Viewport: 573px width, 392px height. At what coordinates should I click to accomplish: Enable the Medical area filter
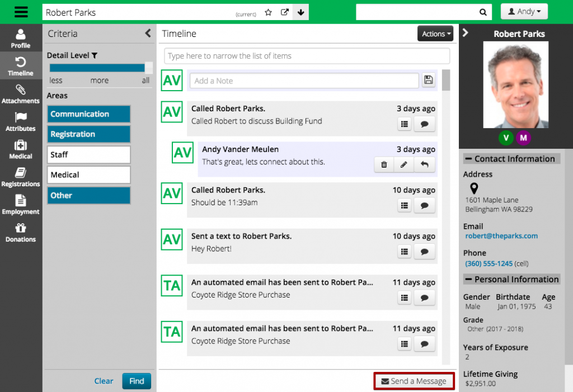pyautogui.click(x=88, y=175)
